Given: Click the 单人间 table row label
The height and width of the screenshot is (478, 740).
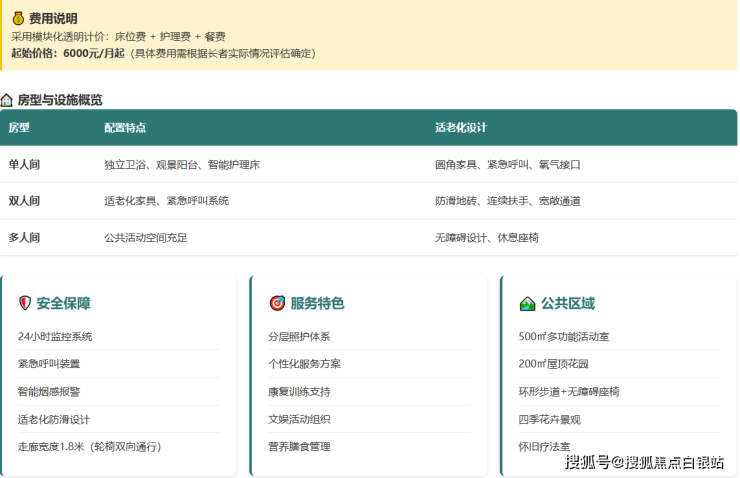Looking at the screenshot, I should tap(24, 164).
